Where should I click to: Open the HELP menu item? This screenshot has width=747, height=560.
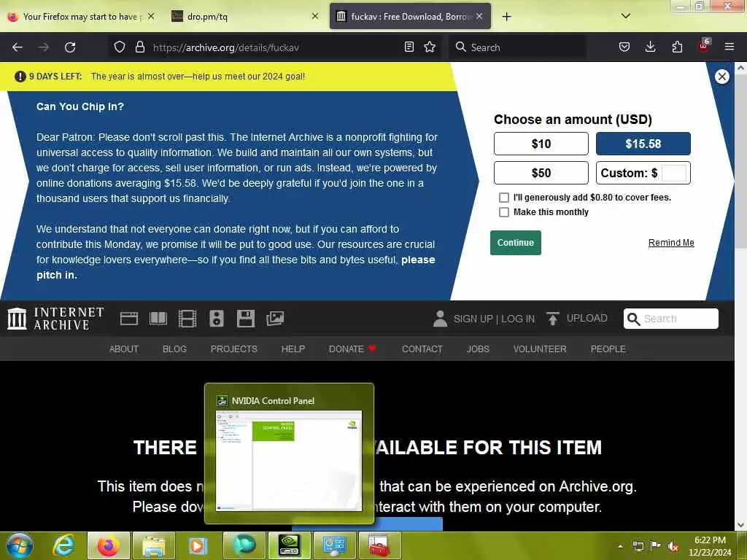(293, 349)
